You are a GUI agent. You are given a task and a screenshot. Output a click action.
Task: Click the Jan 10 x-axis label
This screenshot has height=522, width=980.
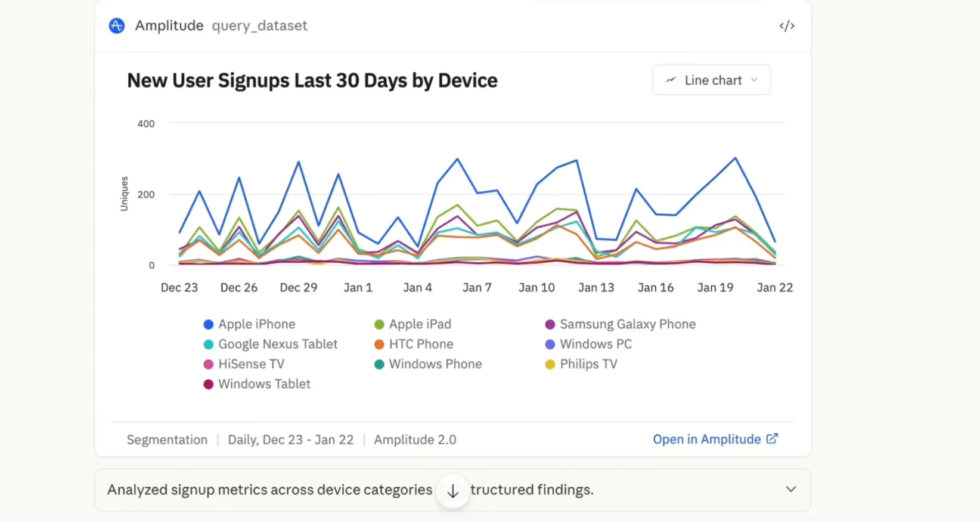tap(536, 287)
